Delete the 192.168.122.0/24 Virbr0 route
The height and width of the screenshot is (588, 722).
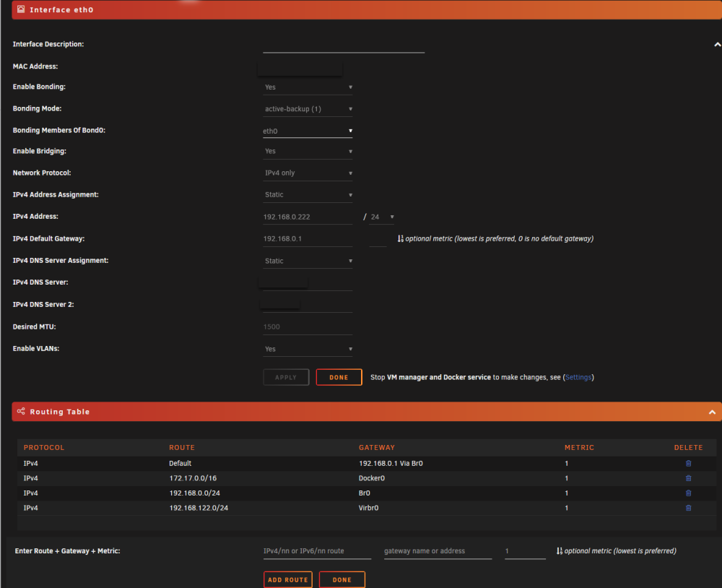(688, 508)
